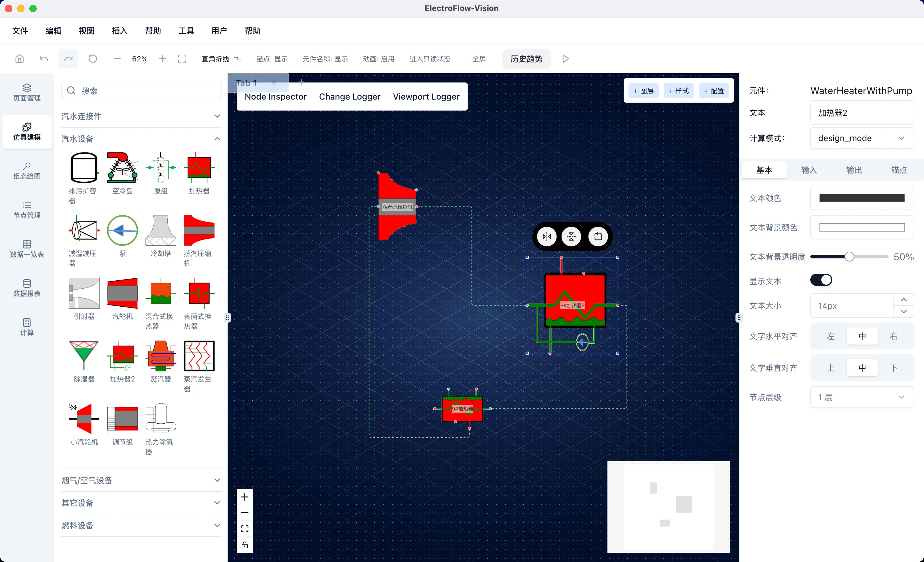Select the 小汽轮机 component icon
Viewport: 924px width, 562px height.
[84, 418]
